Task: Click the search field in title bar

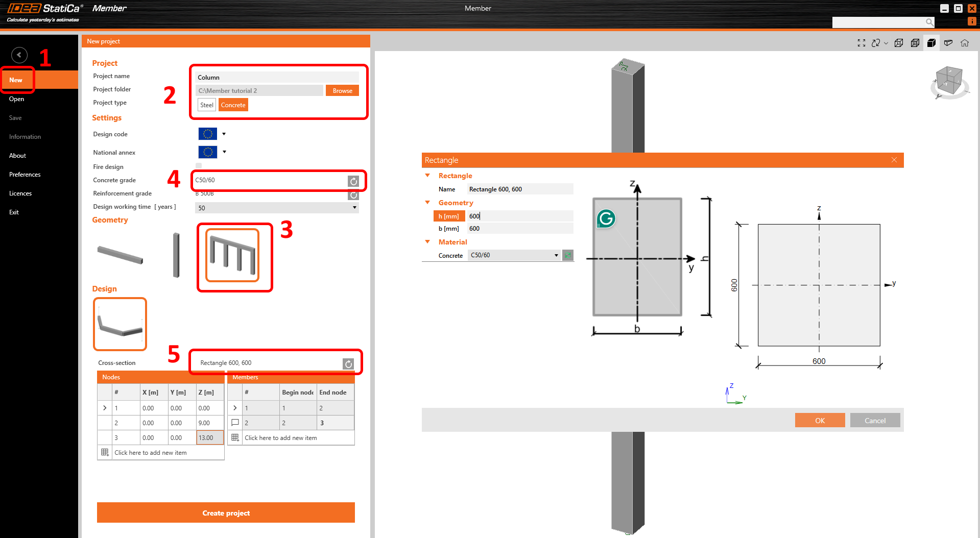Action: (x=878, y=22)
